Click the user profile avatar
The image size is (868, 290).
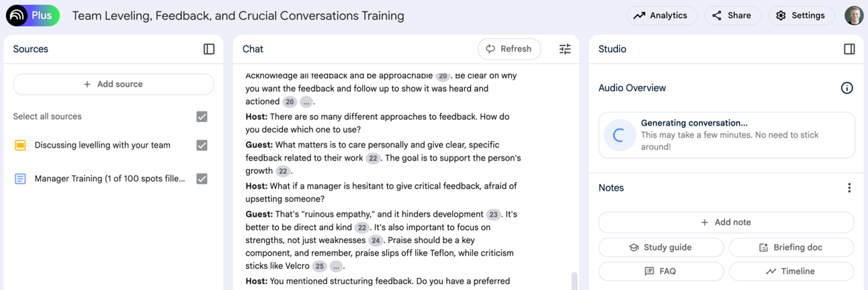[854, 15]
